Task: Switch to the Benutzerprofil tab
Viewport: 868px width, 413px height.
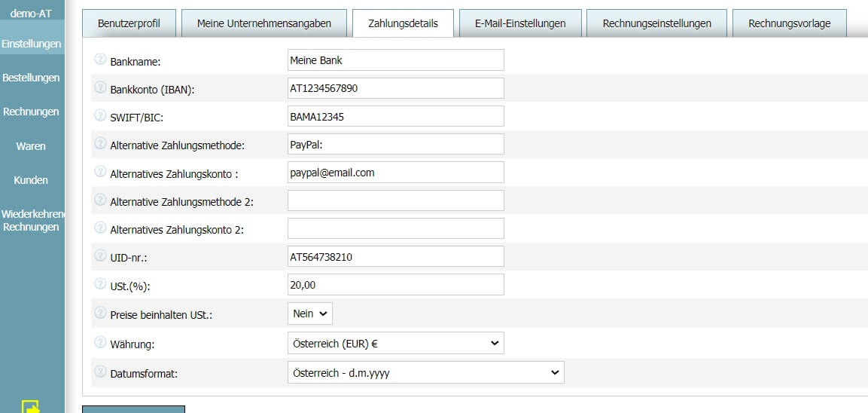Action: (x=129, y=23)
